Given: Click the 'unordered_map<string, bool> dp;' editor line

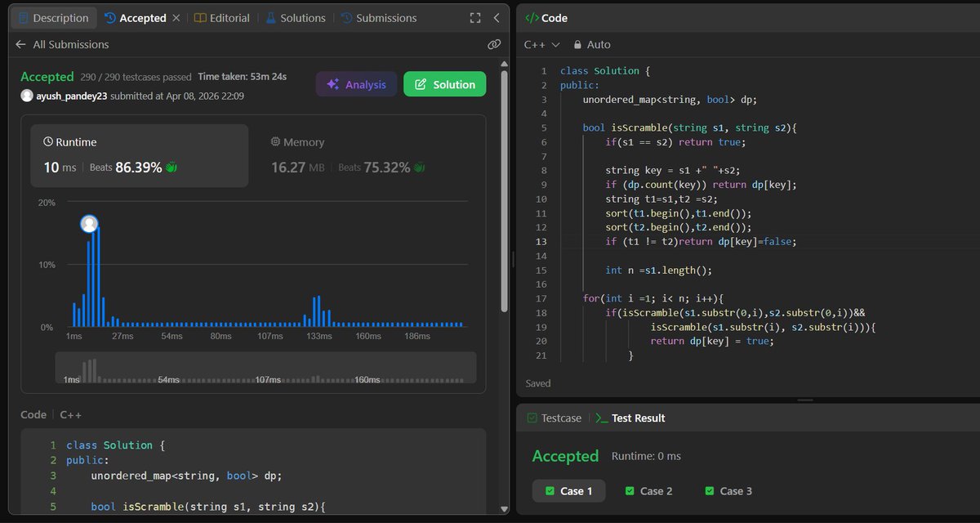Looking at the screenshot, I should click(670, 100).
